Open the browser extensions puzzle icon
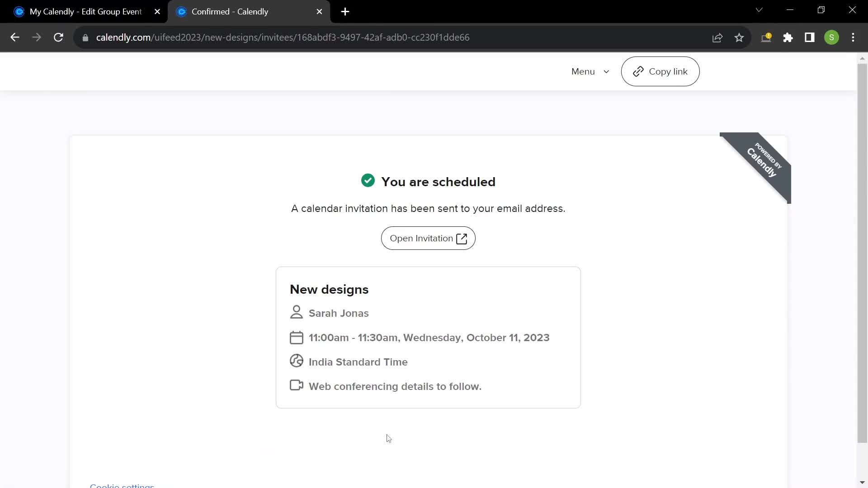868x488 pixels. pyautogui.click(x=788, y=38)
